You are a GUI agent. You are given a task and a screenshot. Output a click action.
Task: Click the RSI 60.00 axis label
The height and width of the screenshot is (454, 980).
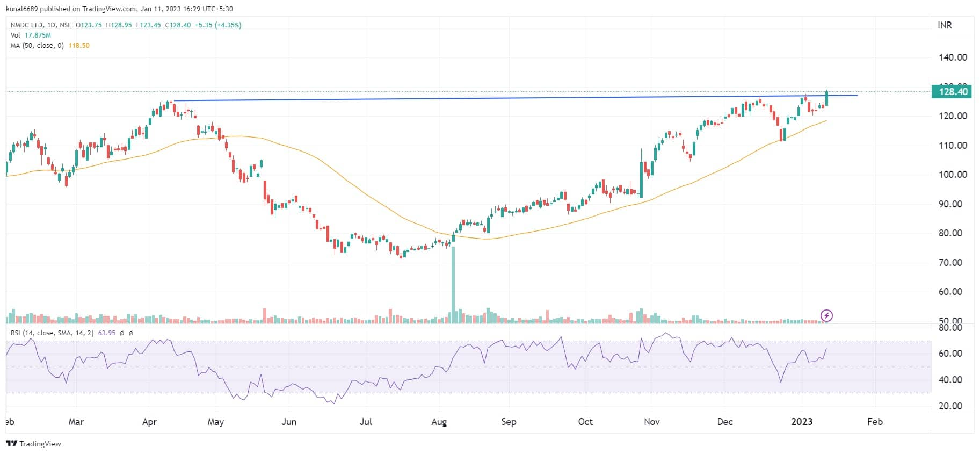click(950, 354)
